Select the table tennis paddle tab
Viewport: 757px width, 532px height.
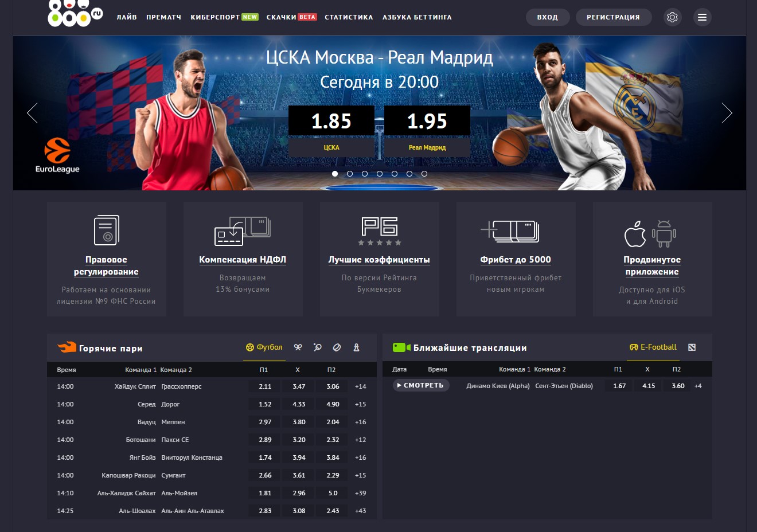click(318, 347)
